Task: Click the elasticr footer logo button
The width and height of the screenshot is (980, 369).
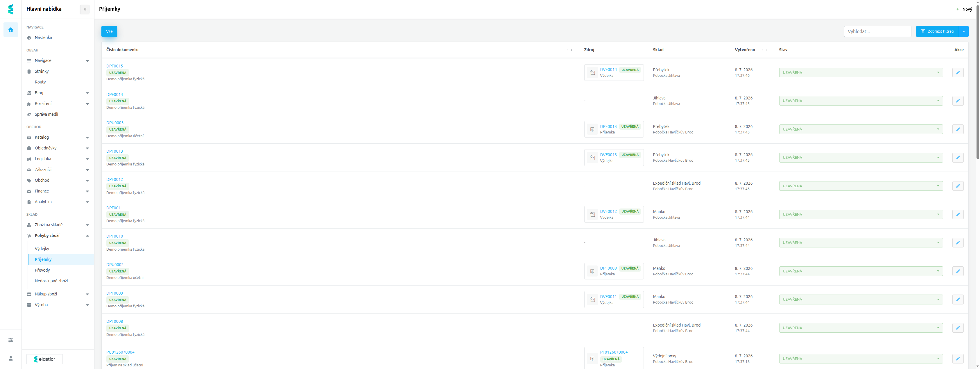Action: [x=44, y=359]
